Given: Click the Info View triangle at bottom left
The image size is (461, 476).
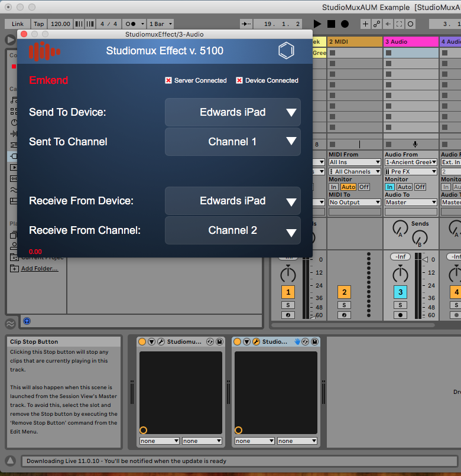Looking at the screenshot, I should tap(10, 461).
